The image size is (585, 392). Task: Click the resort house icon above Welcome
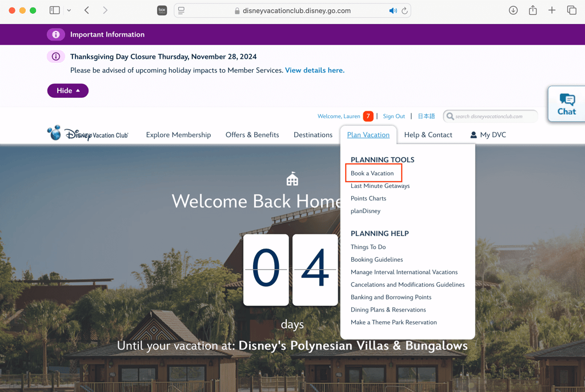click(x=292, y=179)
